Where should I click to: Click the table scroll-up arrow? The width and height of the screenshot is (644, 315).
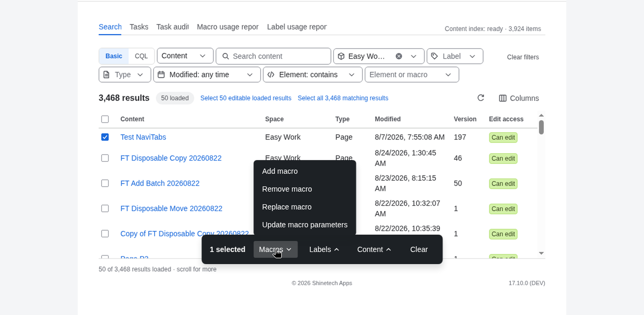pyautogui.click(x=541, y=115)
